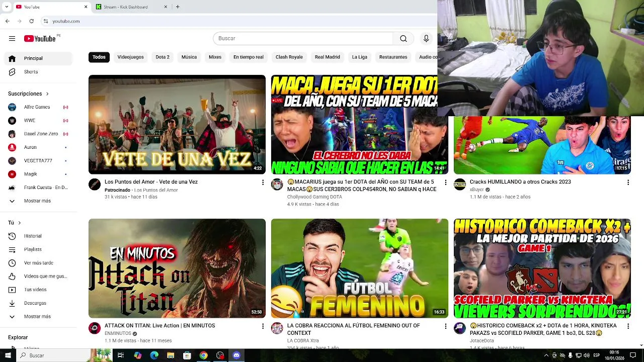Open a new browser tab

[178, 7]
